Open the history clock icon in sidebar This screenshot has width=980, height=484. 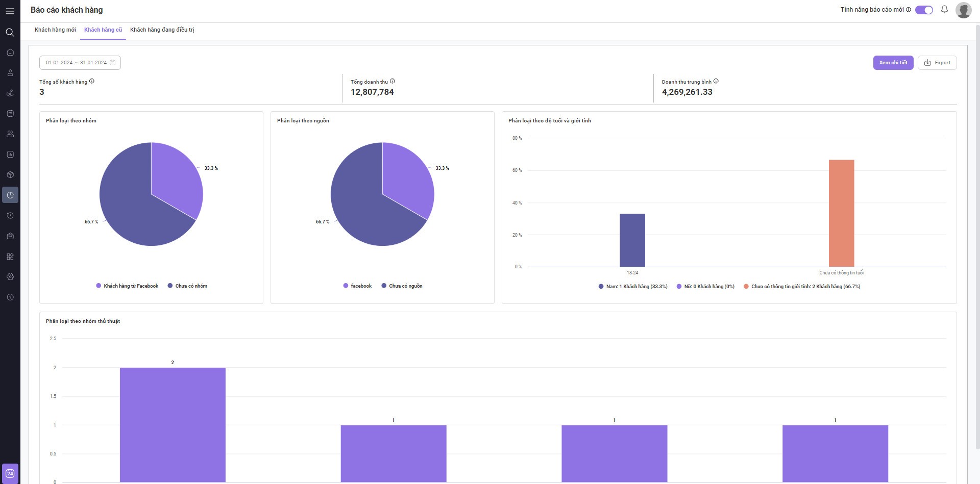click(x=10, y=216)
